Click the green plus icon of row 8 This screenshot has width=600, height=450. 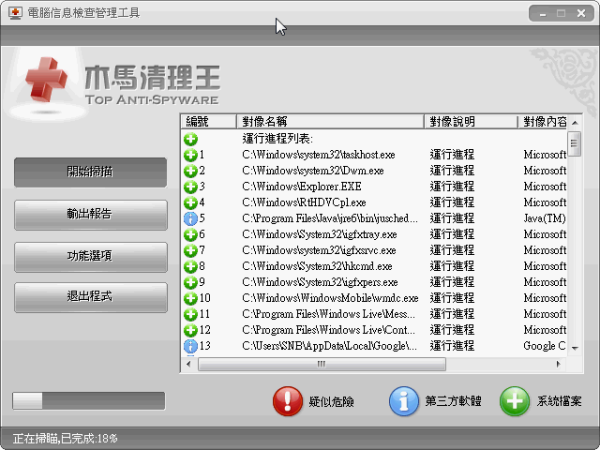(191, 266)
